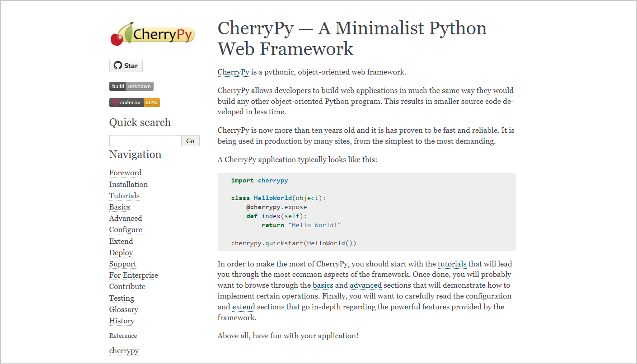Image resolution: width=637 pixels, height=364 pixels.
Task: Click the 'return "Hello World!"' code line
Action: (301, 225)
